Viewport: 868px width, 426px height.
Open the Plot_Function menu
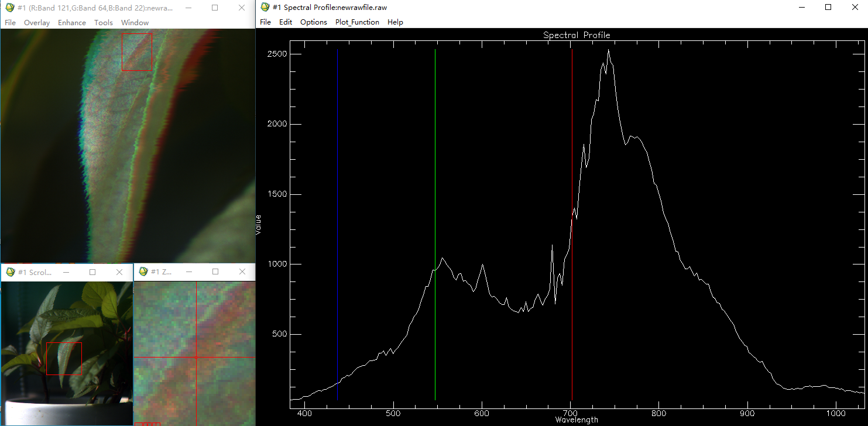(x=357, y=22)
